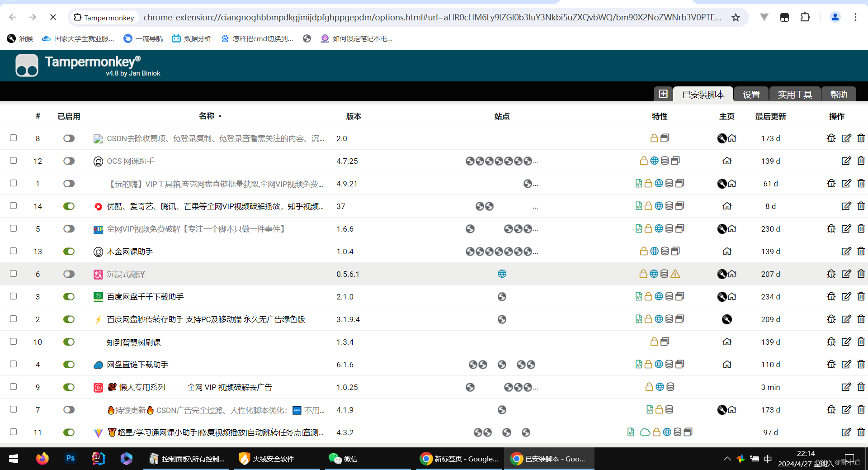Open 百度网盘秒传转存助手 script name
The image size is (868, 470).
coord(206,319)
